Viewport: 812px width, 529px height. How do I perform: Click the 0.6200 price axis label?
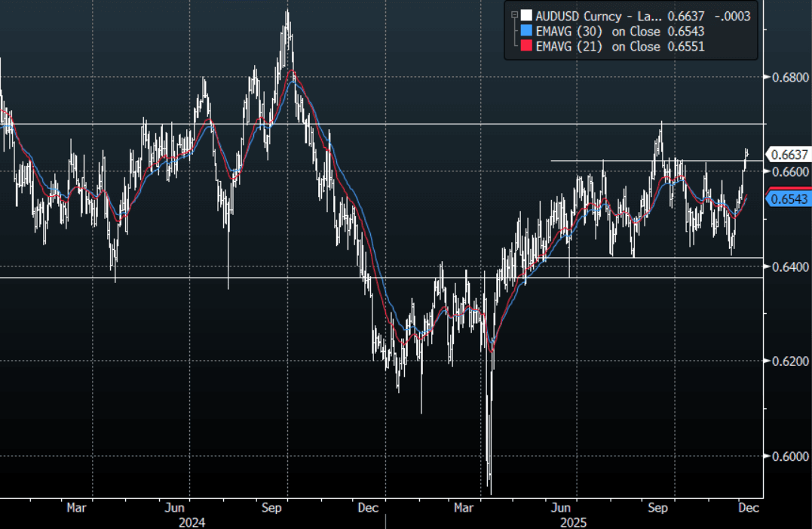click(x=789, y=361)
